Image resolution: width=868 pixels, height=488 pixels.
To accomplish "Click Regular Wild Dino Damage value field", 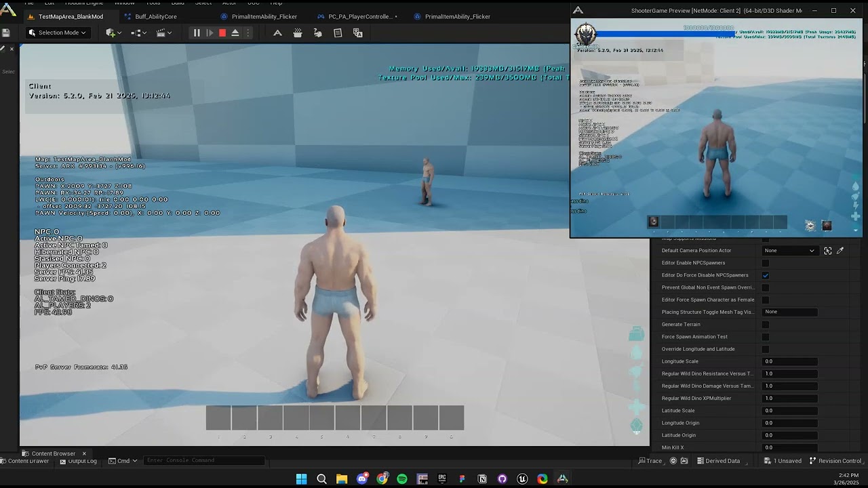I will pos(790,386).
